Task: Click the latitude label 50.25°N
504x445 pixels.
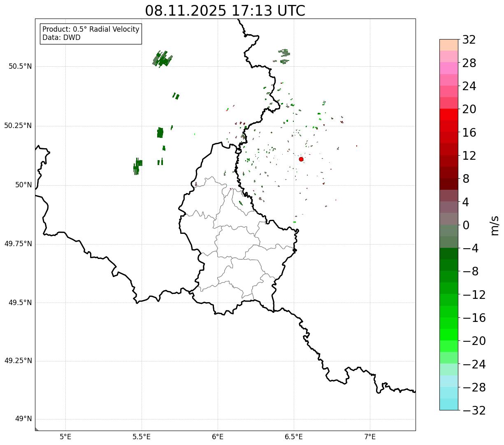Action: 18,126
